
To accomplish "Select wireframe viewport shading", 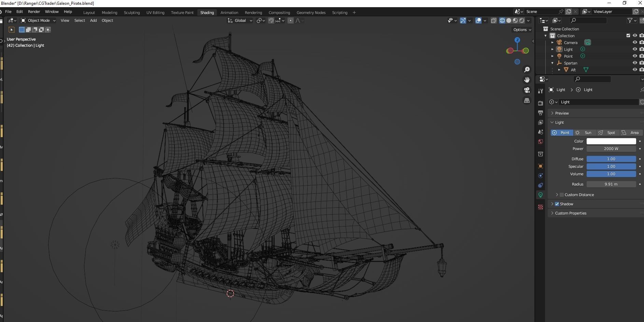I will pos(502,20).
